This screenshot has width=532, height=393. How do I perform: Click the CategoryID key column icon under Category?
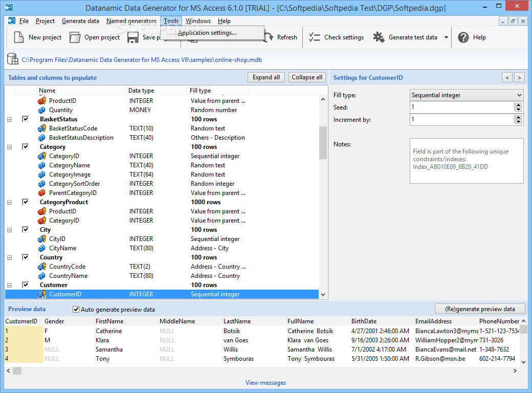[x=42, y=156]
